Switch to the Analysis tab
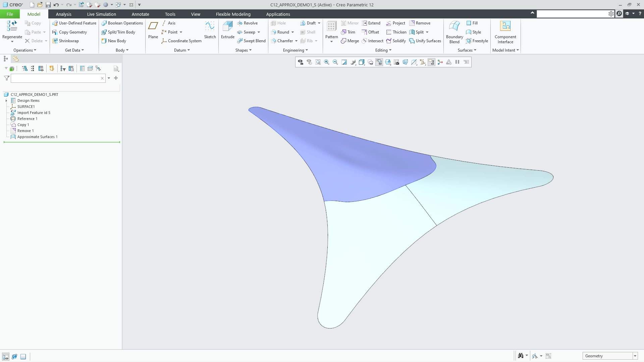 pos(63,14)
